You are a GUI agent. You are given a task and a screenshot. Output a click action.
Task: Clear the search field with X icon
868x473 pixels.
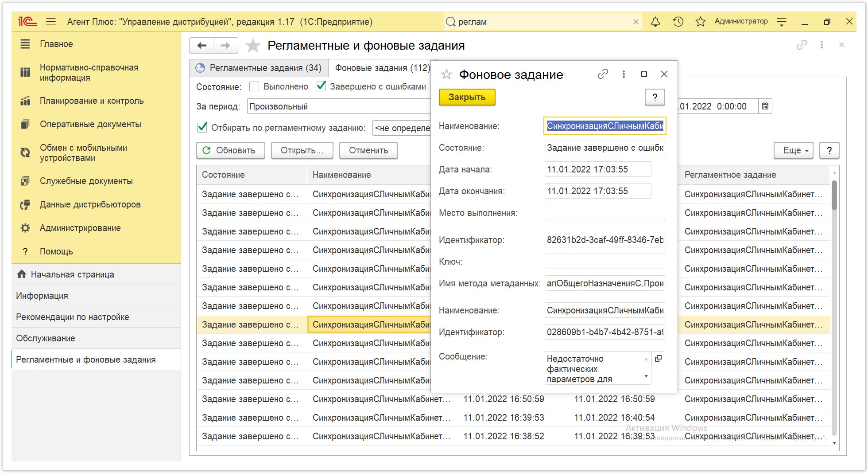click(636, 22)
